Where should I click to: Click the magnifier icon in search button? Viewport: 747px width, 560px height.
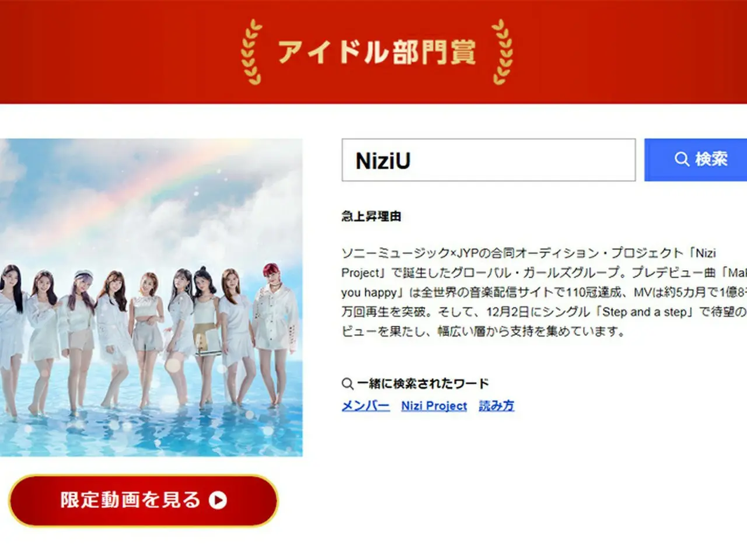pyautogui.click(x=682, y=159)
